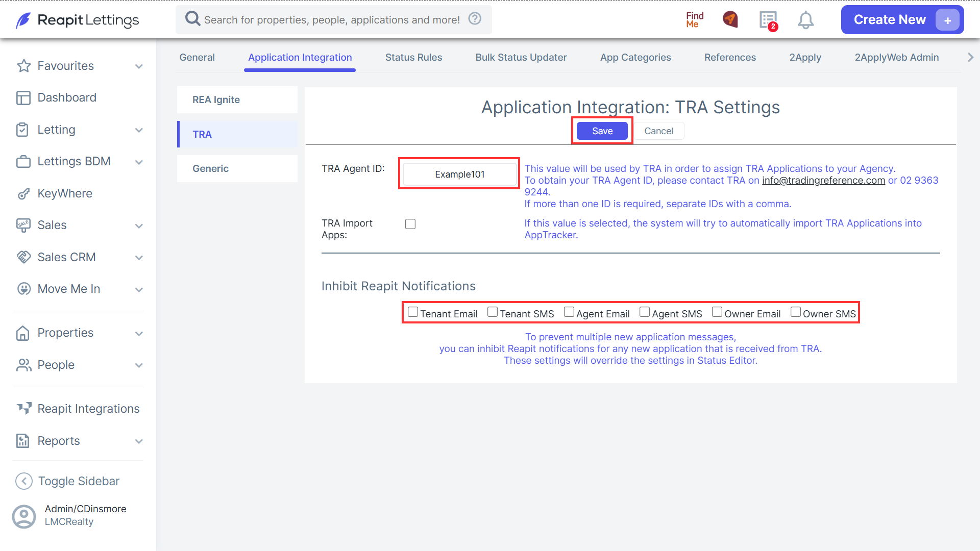This screenshot has width=980, height=551.
Task: Open the Bulk Status Updater tab
Action: point(521,58)
